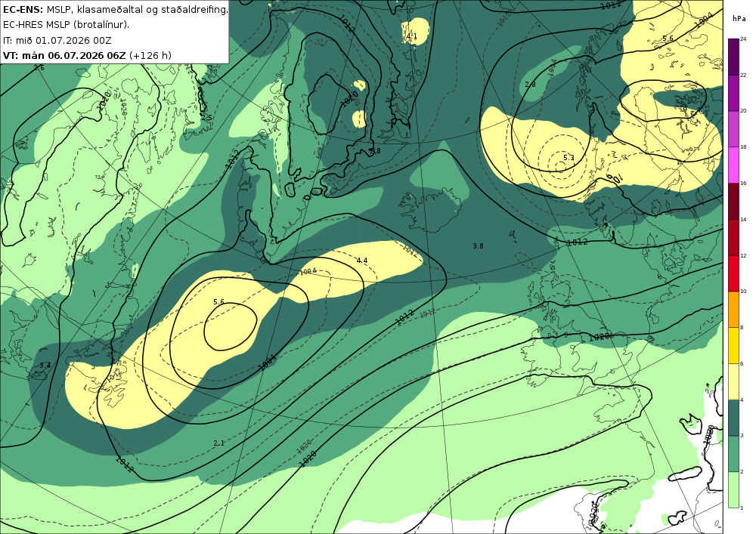
Task: Click the 'hPa' unit label above the colorbar
Action: (738, 18)
